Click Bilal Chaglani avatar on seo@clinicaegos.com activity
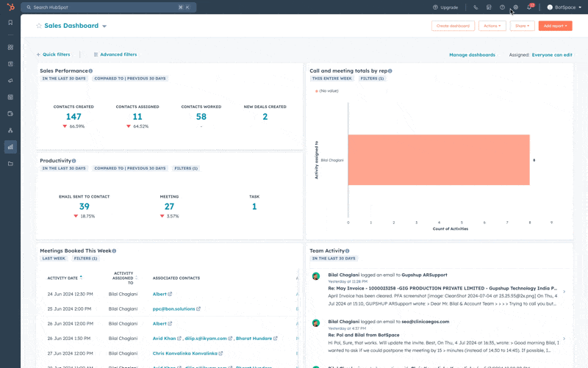 (316, 323)
